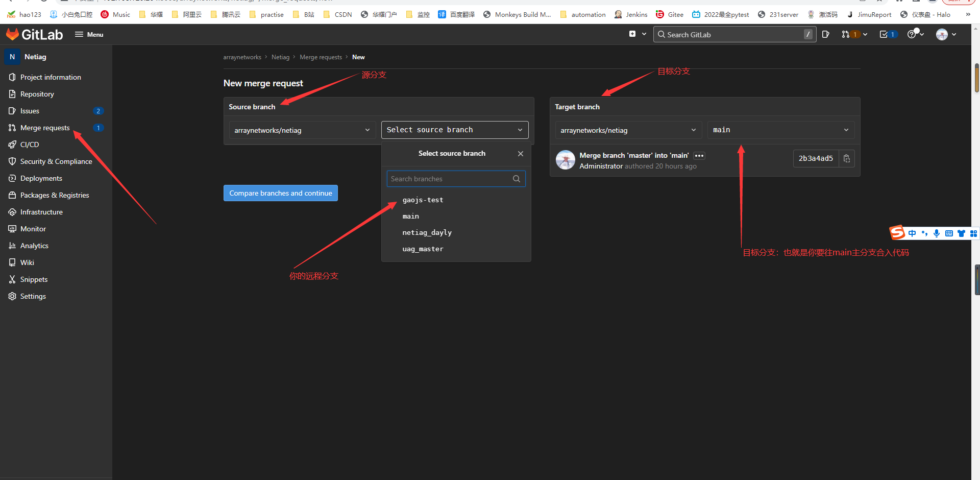Open Netiag project avatar in sidebar
The height and width of the screenshot is (480, 980).
pos(12,57)
